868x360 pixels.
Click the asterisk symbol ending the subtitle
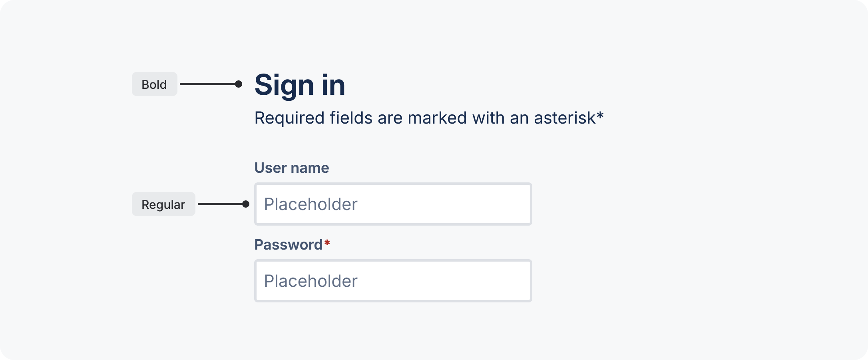600,116
